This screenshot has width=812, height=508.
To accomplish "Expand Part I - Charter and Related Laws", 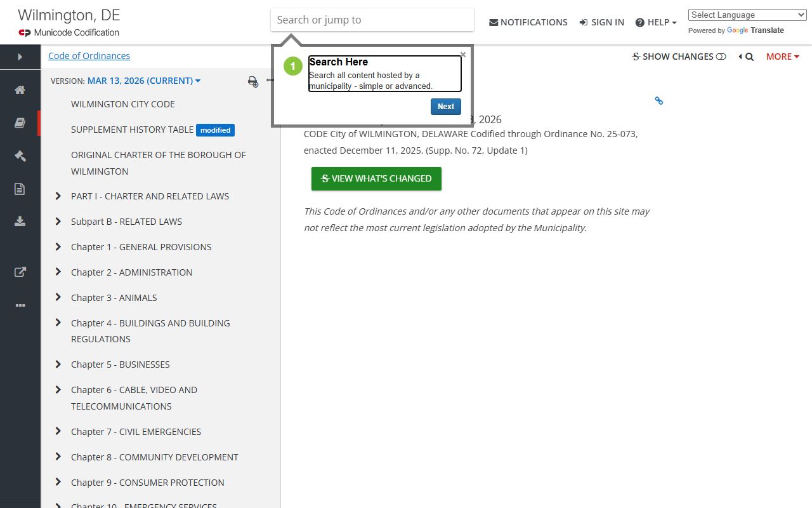I will point(58,196).
